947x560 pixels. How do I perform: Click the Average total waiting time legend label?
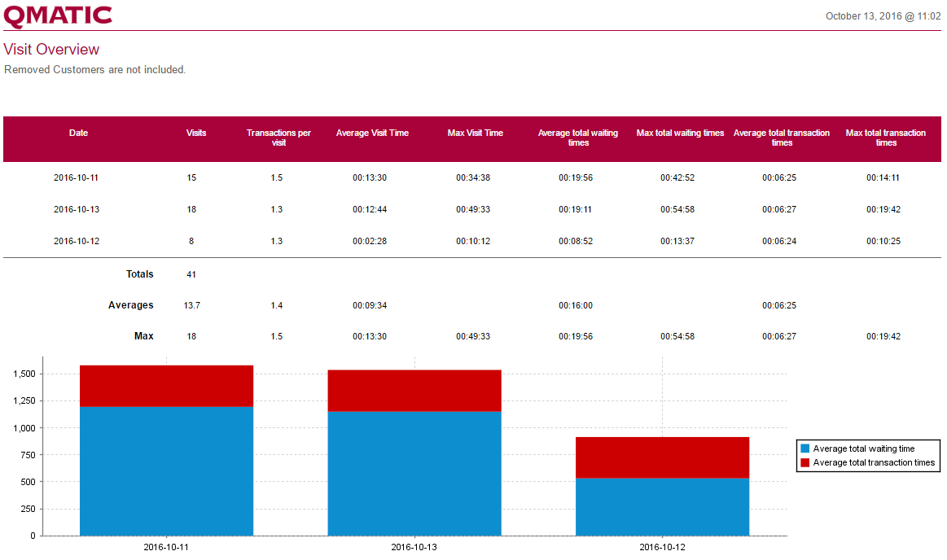click(863, 448)
